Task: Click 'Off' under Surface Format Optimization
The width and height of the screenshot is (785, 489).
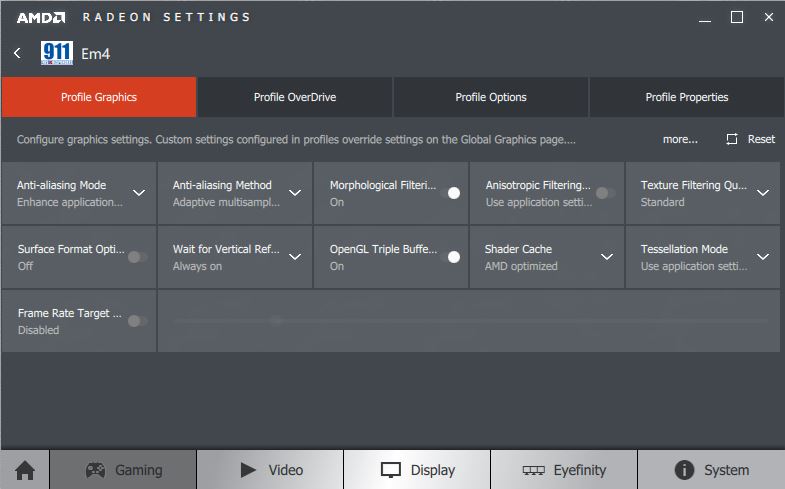Action: 26,266
